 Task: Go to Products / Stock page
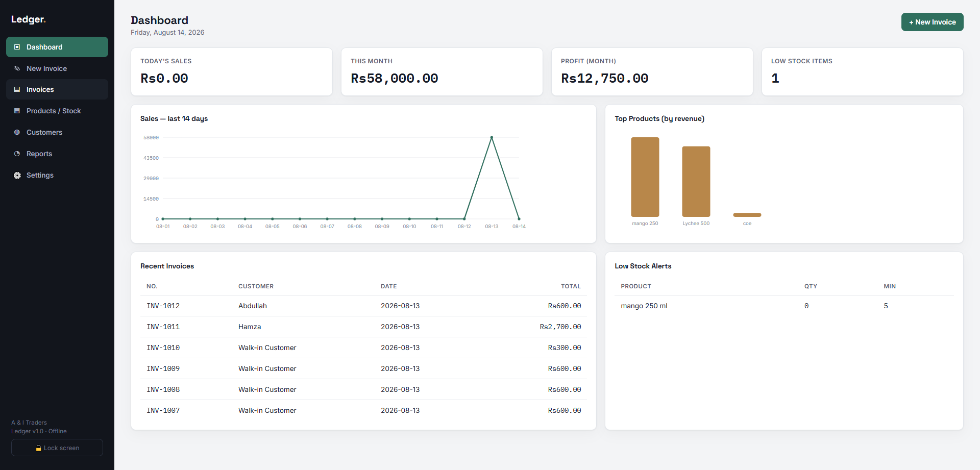click(57, 111)
